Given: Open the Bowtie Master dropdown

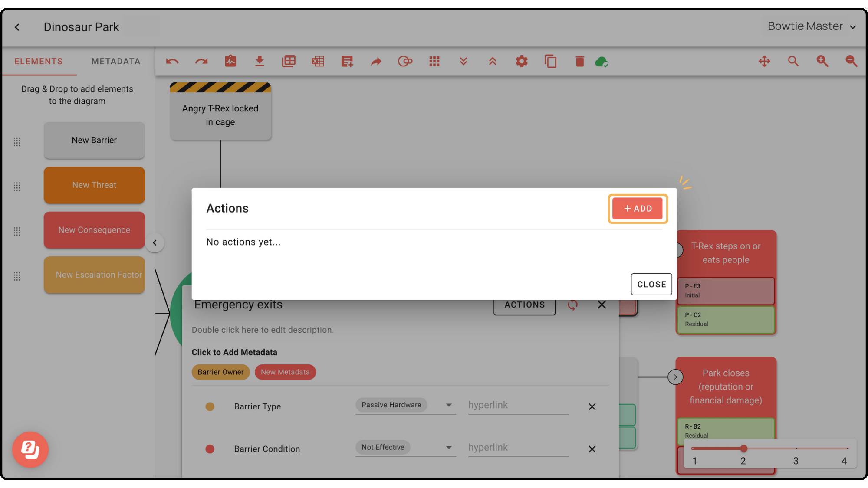Looking at the screenshot, I should (811, 26).
